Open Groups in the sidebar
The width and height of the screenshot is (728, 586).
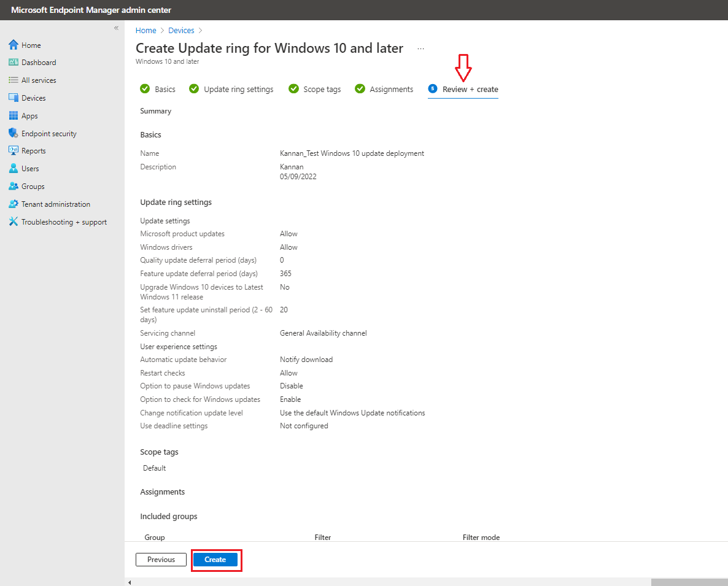pyautogui.click(x=33, y=186)
